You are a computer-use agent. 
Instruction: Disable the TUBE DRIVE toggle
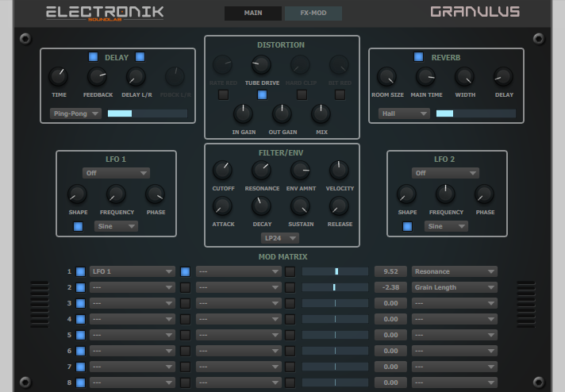pos(263,94)
